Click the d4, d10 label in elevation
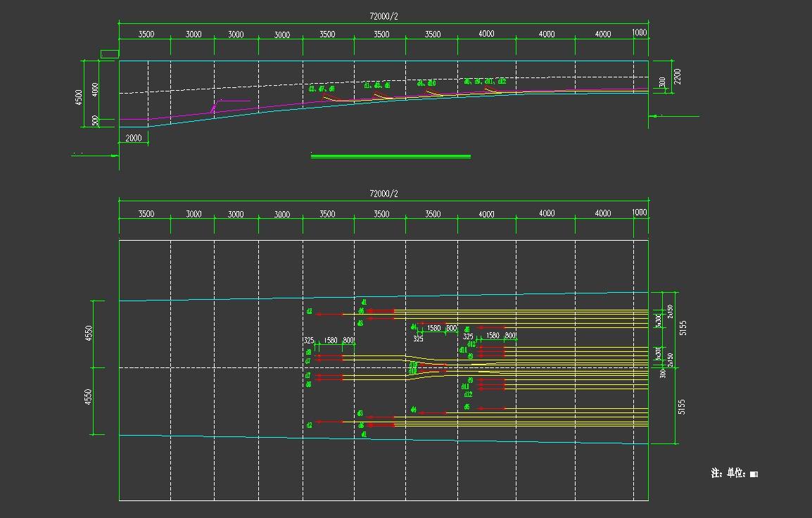812x518 pixels. pos(426,83)
